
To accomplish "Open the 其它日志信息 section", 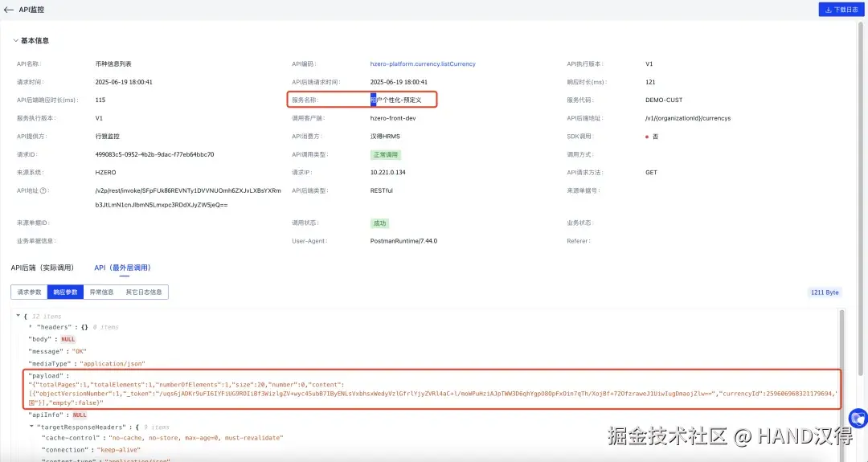I will click(143, 292).
